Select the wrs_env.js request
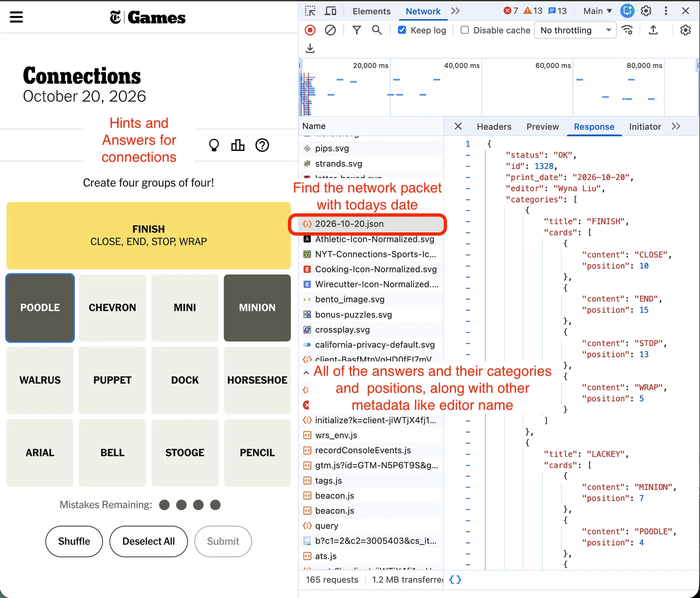 tap(371, 435)
